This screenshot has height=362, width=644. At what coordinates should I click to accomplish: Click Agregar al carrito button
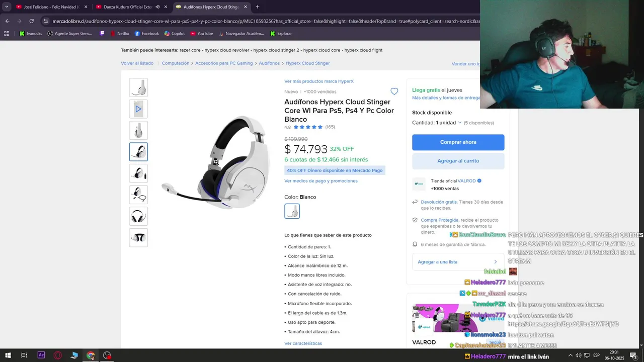(x=458, y=161)
